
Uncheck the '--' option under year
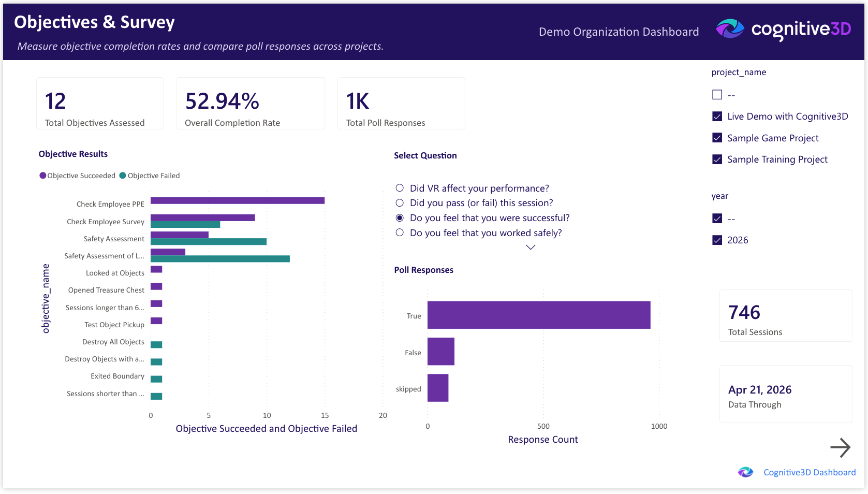pyautogui.click(x=717, y=218)
